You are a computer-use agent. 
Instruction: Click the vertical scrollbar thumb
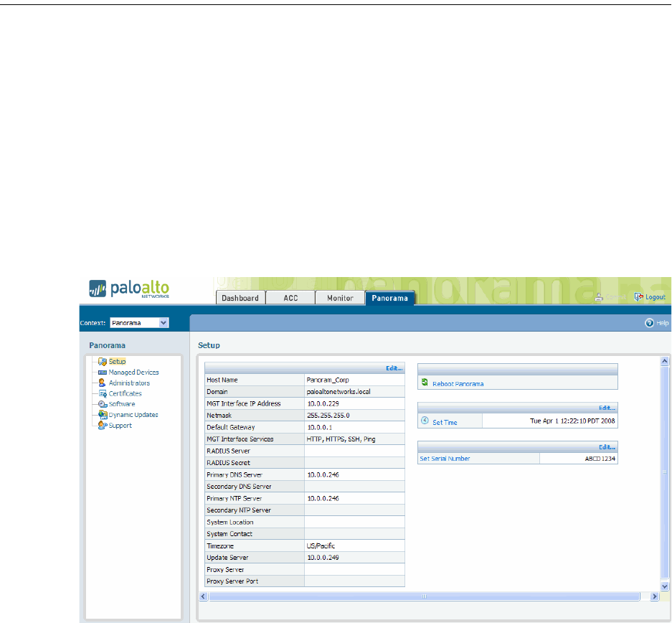click(665, 472)
